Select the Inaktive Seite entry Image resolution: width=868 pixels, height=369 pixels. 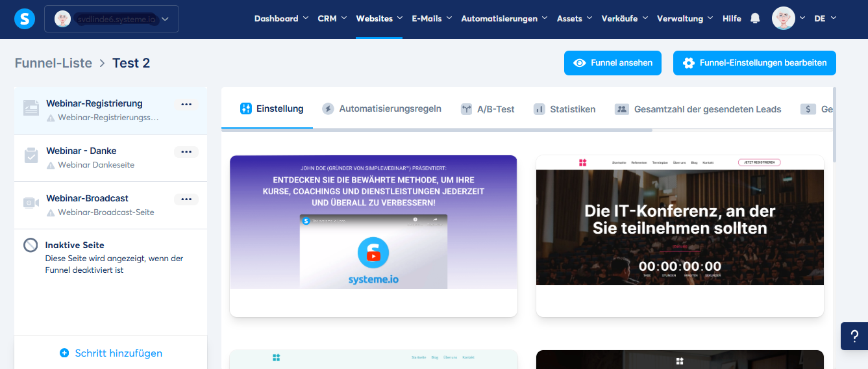click(x=110, y=257)
